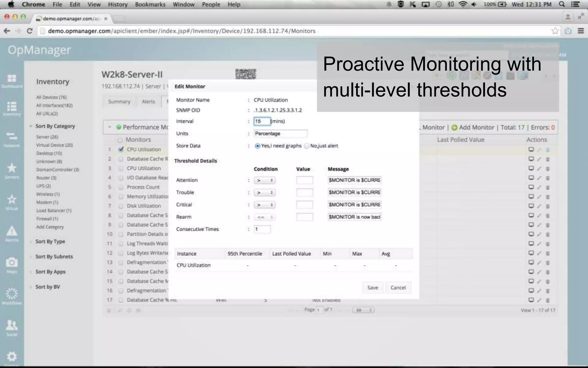The height and width of the screenshot is (368, 588).
Task: Click the QR code image
Action: pos(246,74)
